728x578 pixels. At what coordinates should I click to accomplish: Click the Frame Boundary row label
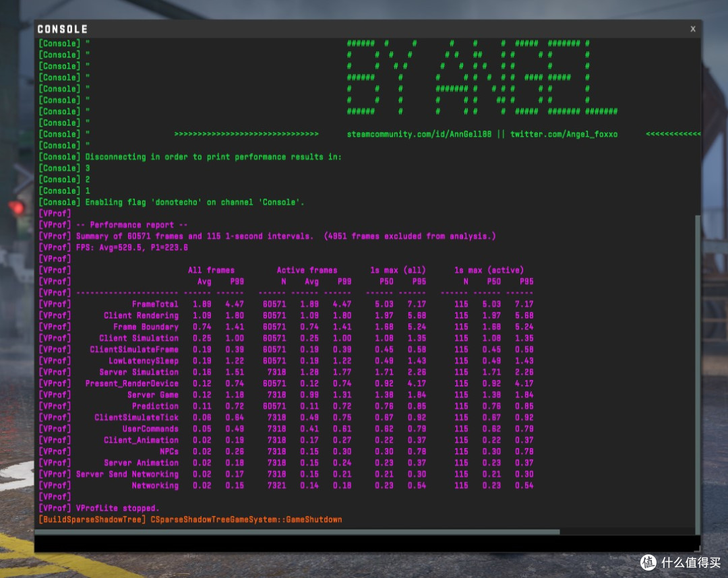[x=146, y=327]
